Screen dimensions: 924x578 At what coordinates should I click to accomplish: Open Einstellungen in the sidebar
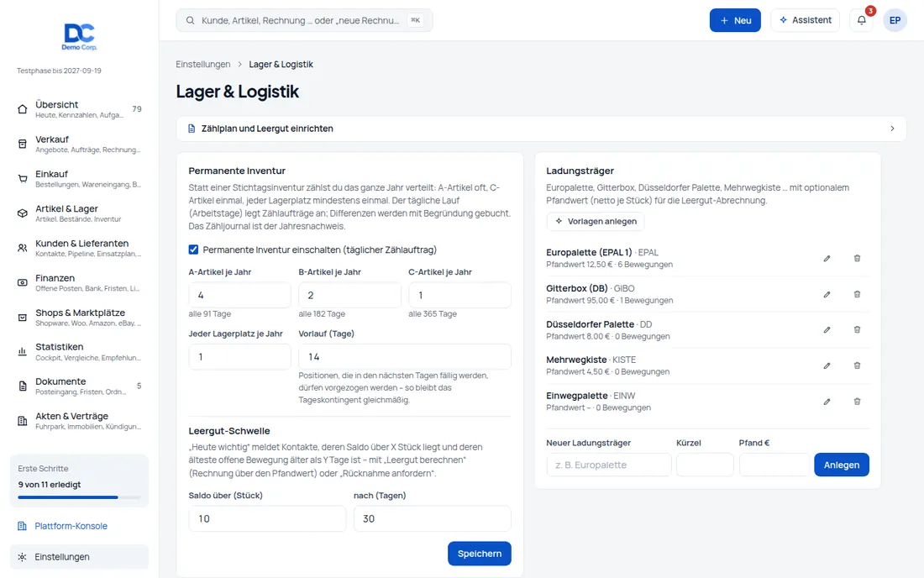[x=80, y=557]
